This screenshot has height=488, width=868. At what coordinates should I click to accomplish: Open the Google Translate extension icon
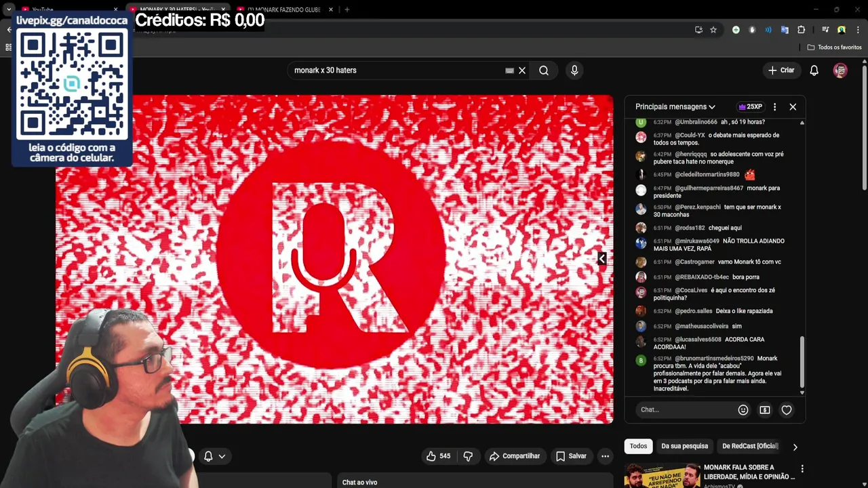point(785,30)
